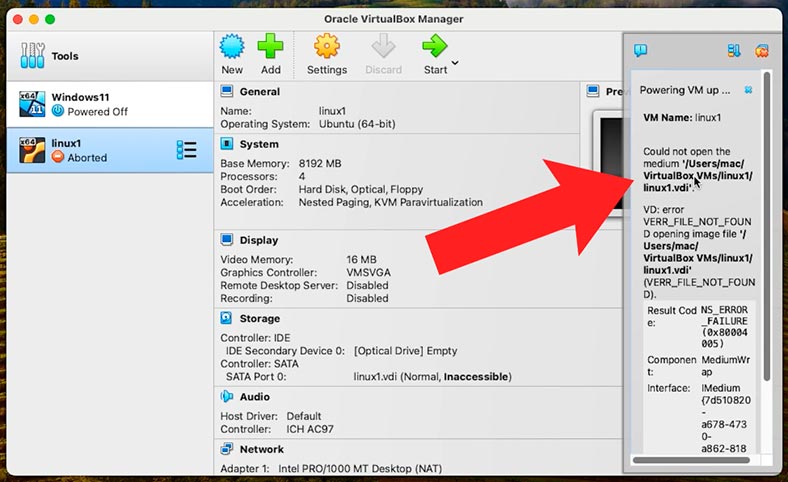788x482 pixels.
Task: Click the keep finished progresses icon
Action: coord(734,50)
